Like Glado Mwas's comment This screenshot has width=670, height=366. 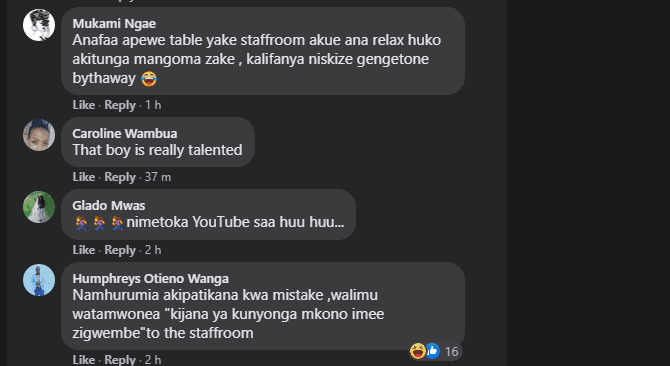tap(84, 249)
